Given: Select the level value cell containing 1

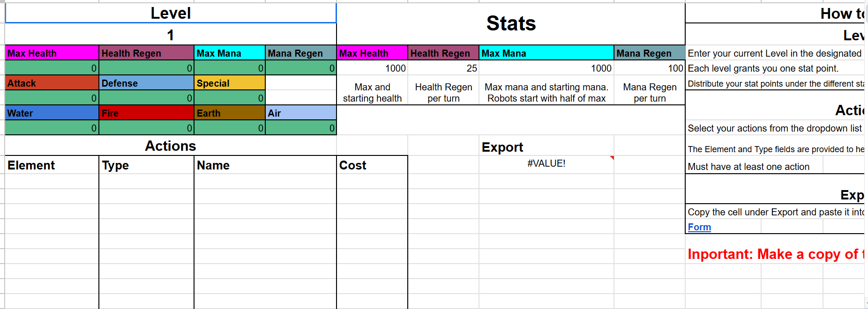Looking at the screenshot, I should point(171,35).
